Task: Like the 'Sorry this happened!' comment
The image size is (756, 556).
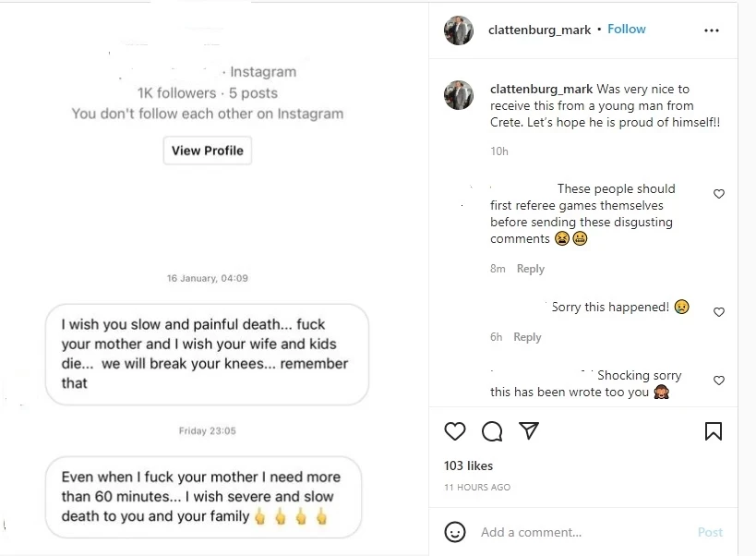Action: [719, 312]
